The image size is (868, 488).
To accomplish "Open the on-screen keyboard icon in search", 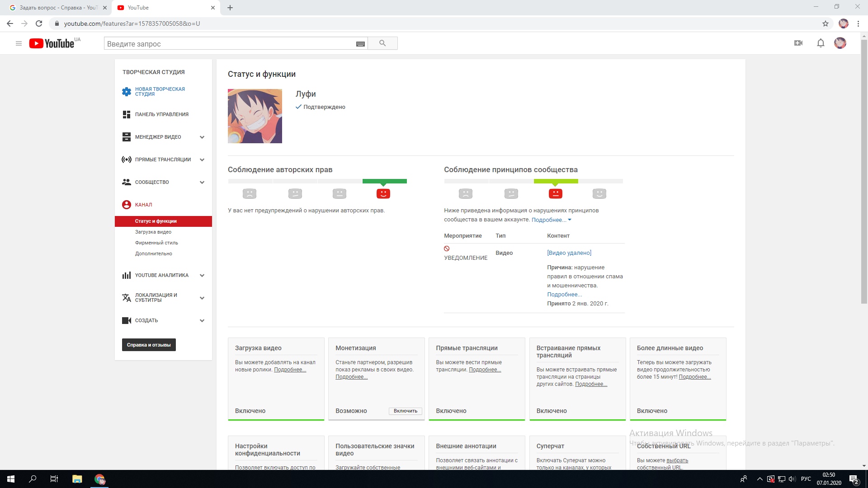I will point(360,44).
